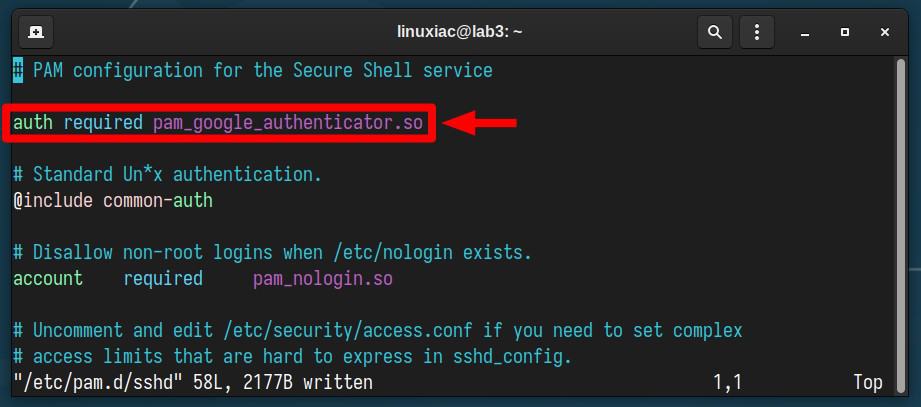Viewport: 921px width, 407px height.
Task: Click on '@include common-auth' line
Action: 113,201
